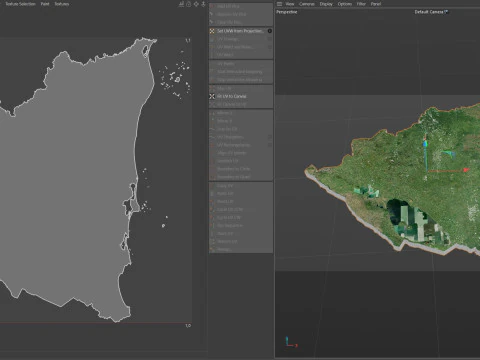Click the red X-axis arrow handle

click(466, 170)
